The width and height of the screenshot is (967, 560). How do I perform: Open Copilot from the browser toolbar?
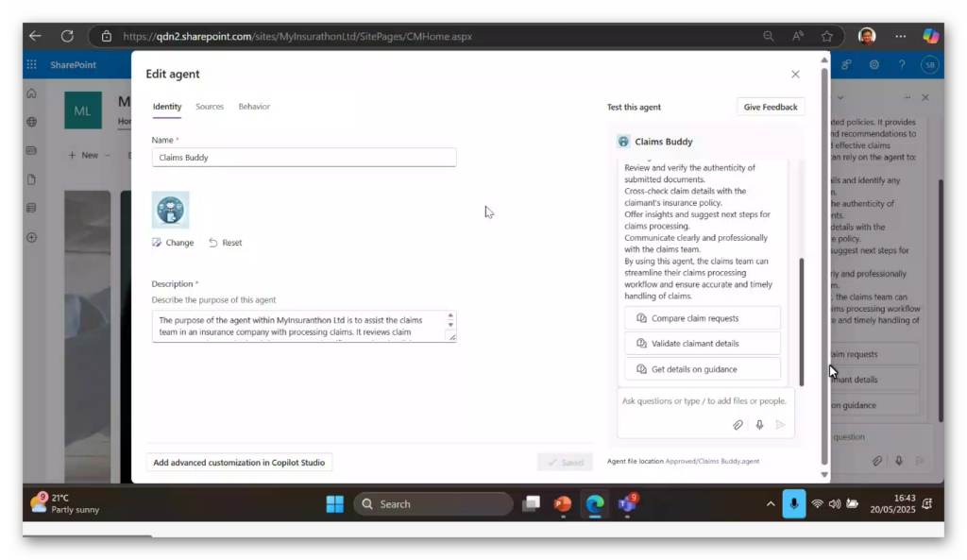point(930,36)
